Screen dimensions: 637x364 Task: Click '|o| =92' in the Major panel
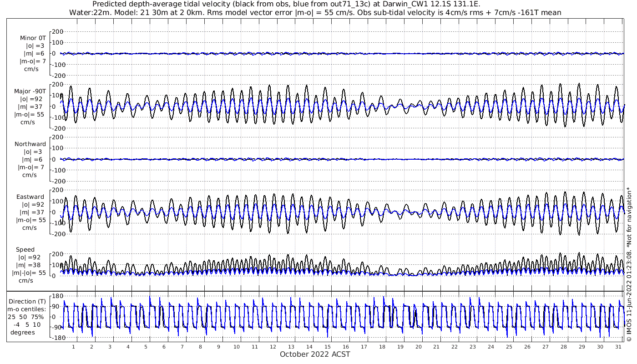(x=32, y=99)
